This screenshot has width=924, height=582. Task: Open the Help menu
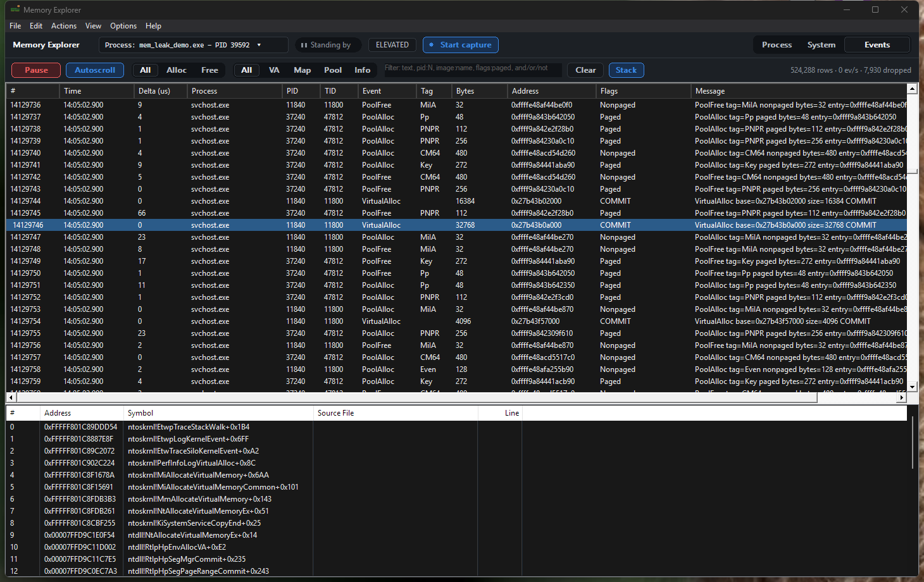click(153, 26)
